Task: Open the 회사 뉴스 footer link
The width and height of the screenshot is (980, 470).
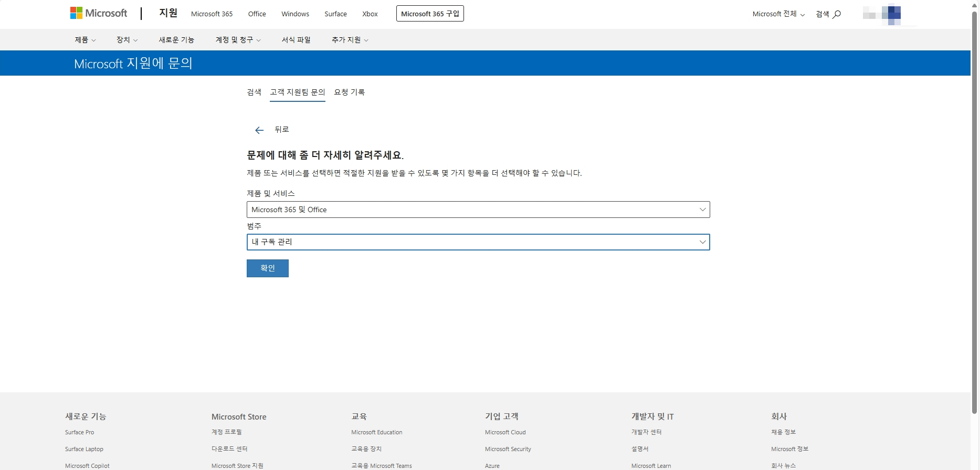Action: pos(784,466)
